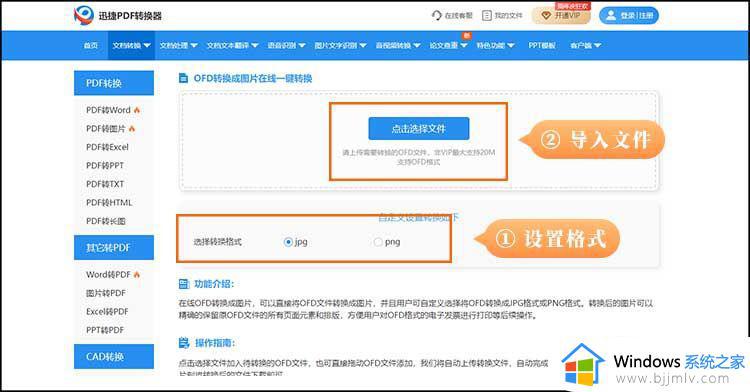750x392 pixels.
Task: Choose Excel转PDF in sidebar
Action: tap(107, 312)
